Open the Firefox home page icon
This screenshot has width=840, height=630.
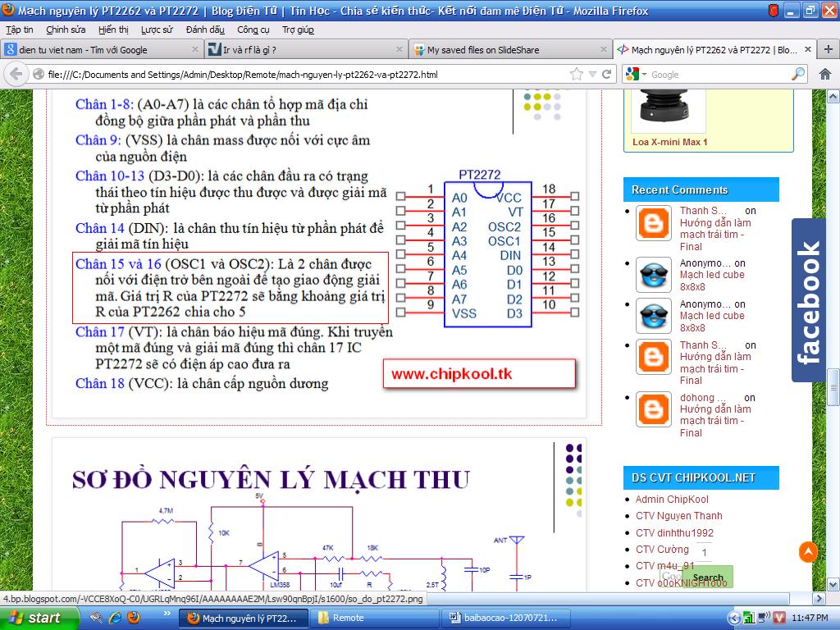pos(825,74)
